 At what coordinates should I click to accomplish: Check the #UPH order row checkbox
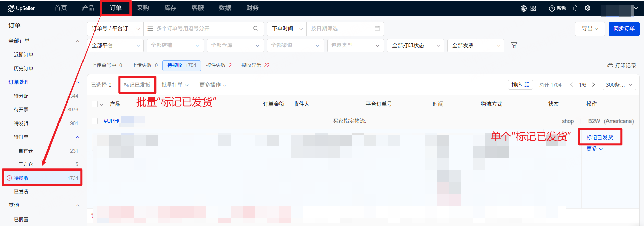click(95, 121)
